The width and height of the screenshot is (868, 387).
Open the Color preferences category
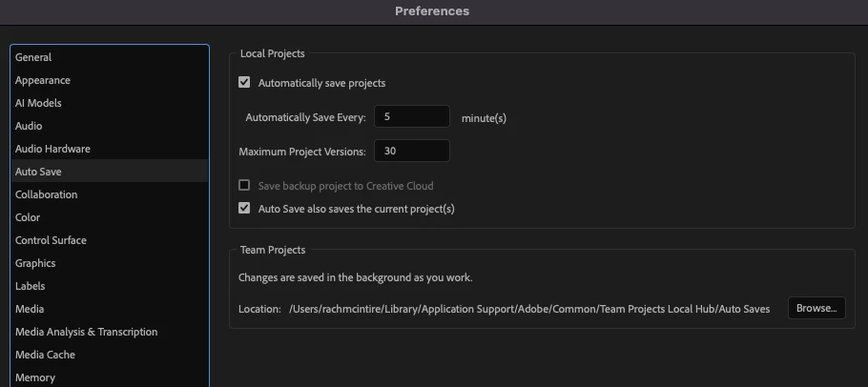click(x=28, y=217)
